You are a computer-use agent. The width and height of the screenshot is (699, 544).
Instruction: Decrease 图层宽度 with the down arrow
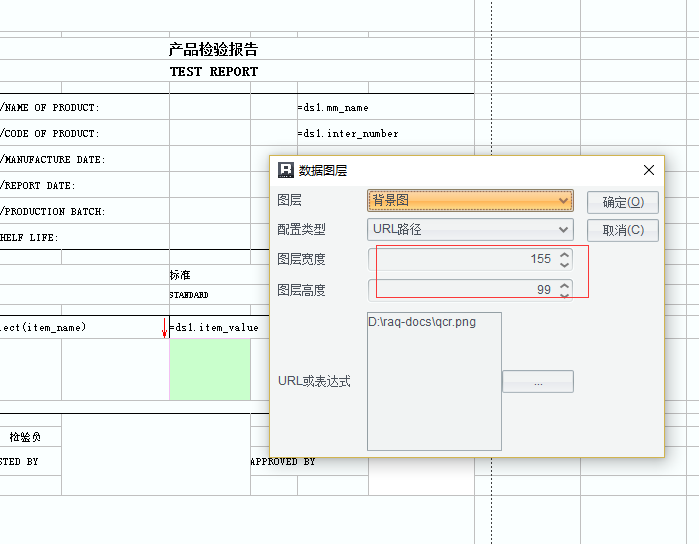[x=564, y=265]
